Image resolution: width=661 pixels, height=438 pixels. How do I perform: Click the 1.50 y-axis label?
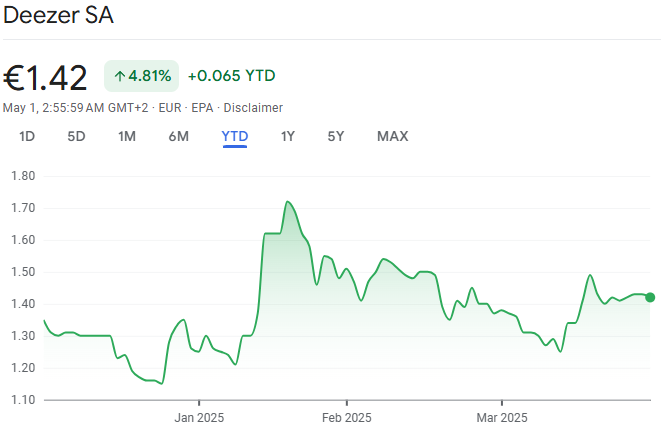(x=23, y=272)
